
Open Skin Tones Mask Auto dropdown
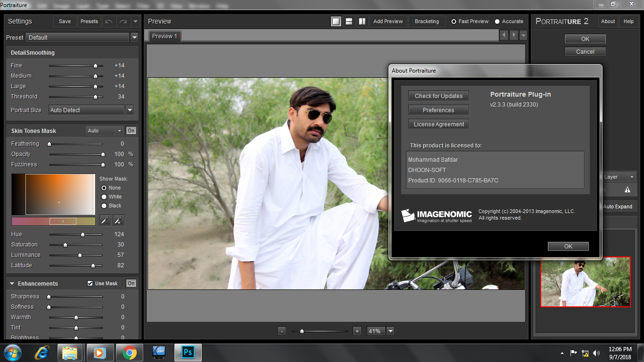(105, 131)
